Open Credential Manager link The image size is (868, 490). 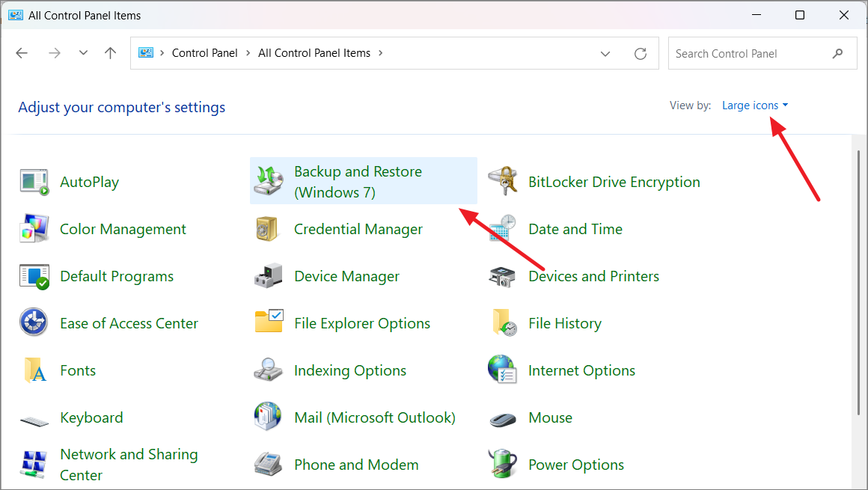[x=358, y=229]
